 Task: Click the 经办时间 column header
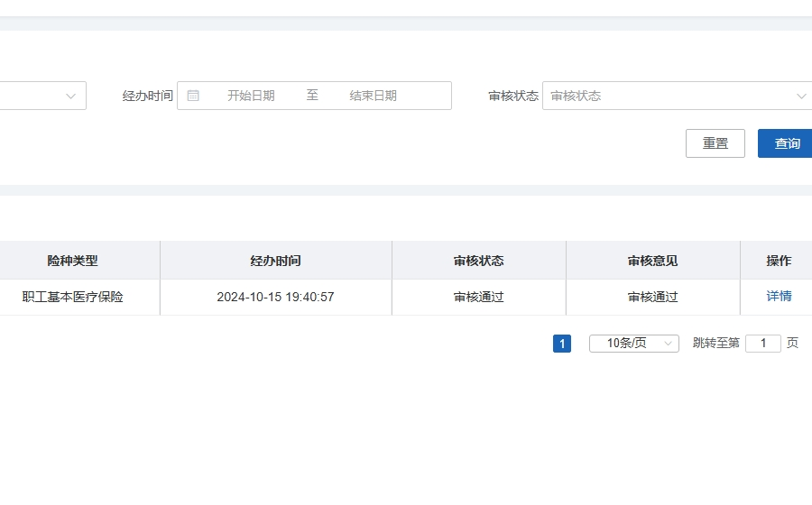point(275,261)
